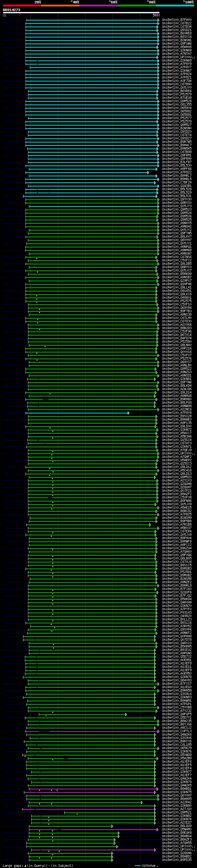197x868 pixels.
Task: Select hit label UniRef100_B3LFB7
Action: tap(177, 162)
